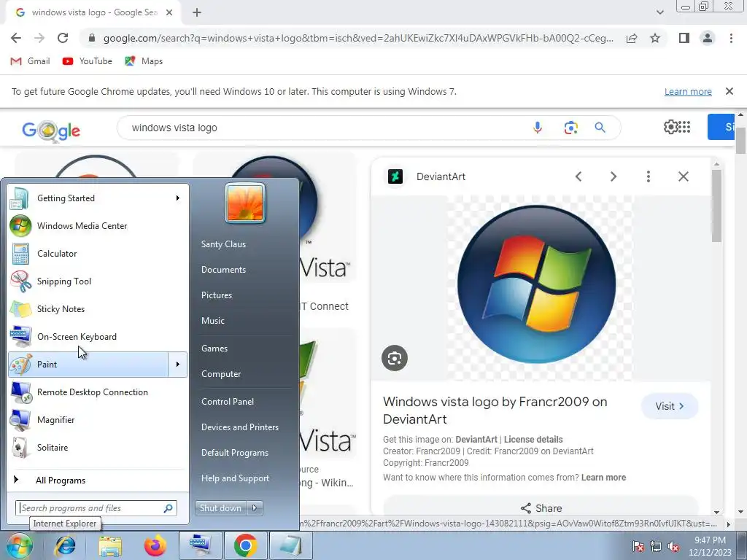Open Windows Explorer folder on taskbar
Viewport: 747px width, 560px height.
110,545
